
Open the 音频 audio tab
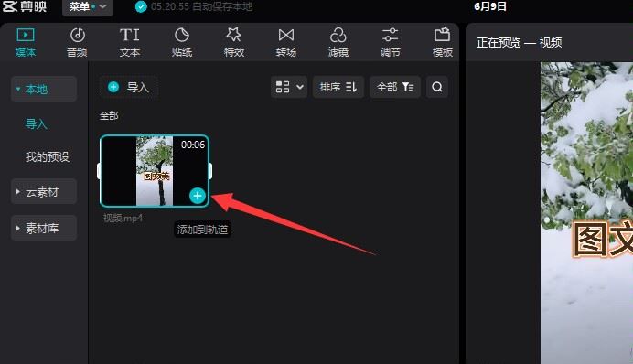point(77,42)
